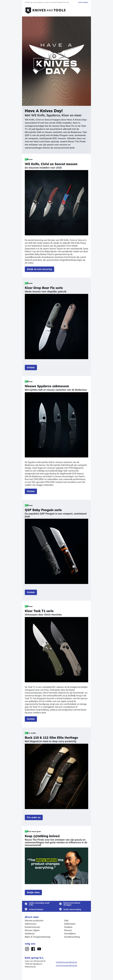This screenshot has height=980, width=113.
Task: Click Ontdek under Nieuwe Spyderco zakmessen
Action: click(x=31, y=491)
